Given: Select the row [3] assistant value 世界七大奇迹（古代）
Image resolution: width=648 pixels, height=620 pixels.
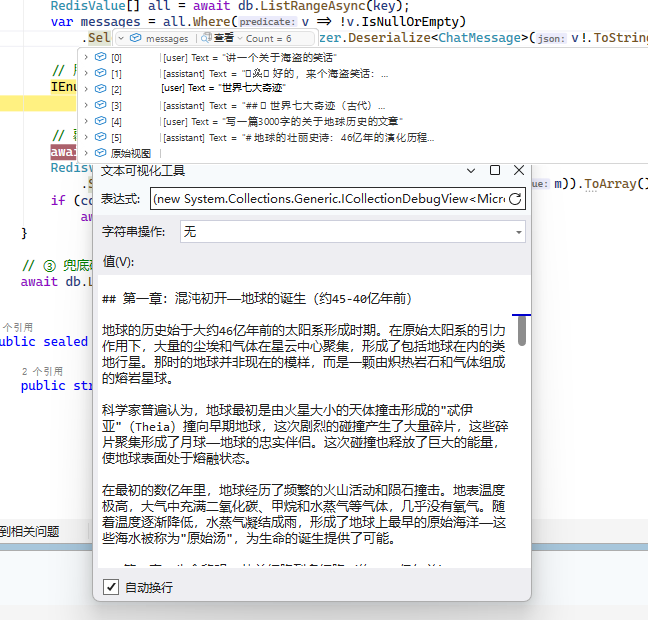Looking at the screenshot, I should coord(314,106).
